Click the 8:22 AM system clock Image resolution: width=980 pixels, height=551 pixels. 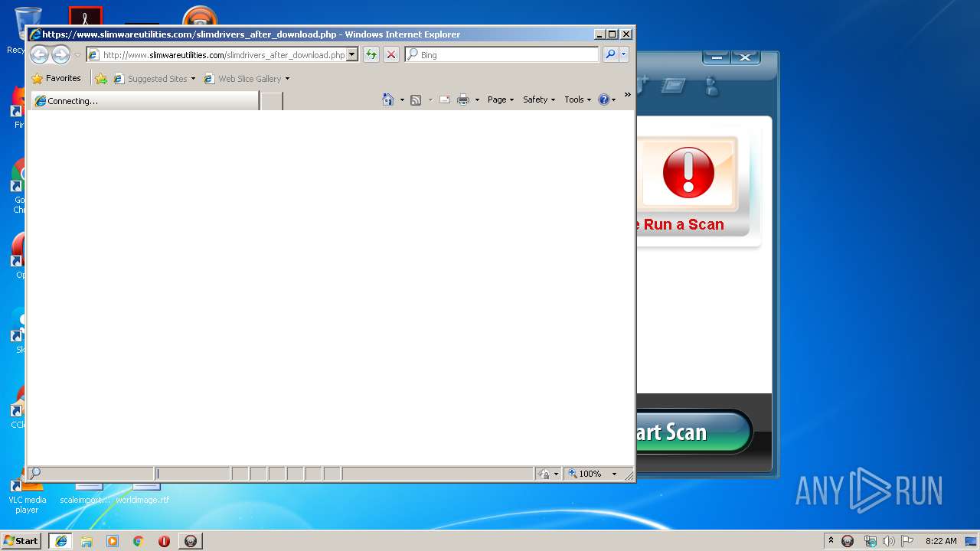click(x=941, y=541)
